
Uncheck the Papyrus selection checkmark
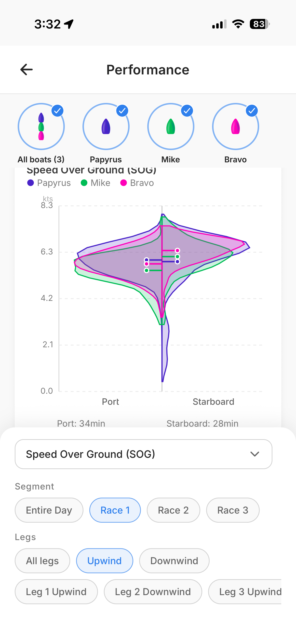point(122,111)
